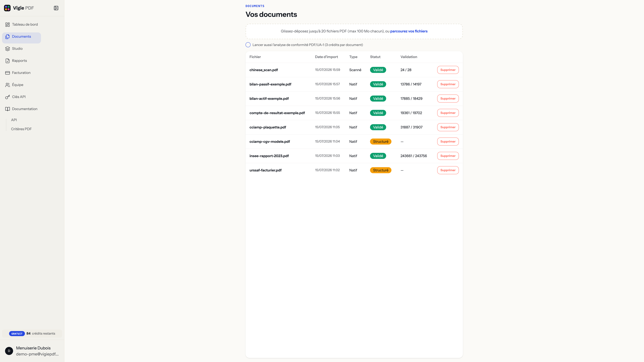The height and width of the screenshot is (362, 644).
Task: Open Documentation section
Action: click(x=22, y=109)
